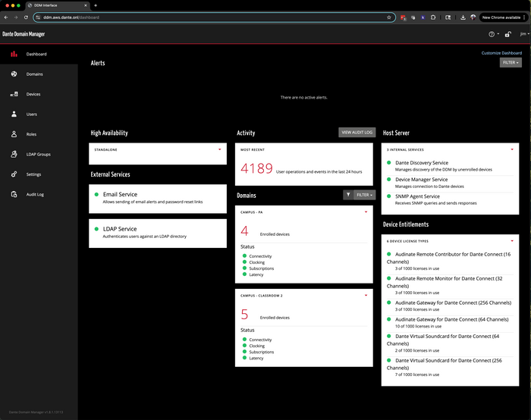531x420 pixels.
Task: Click Audinate Remote Monitor license entry
Action: coord(450,285)
